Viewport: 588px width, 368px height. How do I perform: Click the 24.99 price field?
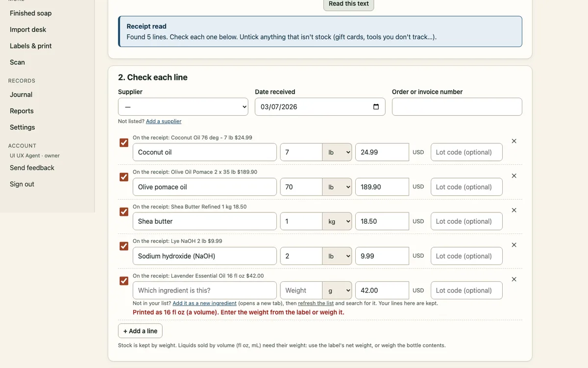pos(382,152)
